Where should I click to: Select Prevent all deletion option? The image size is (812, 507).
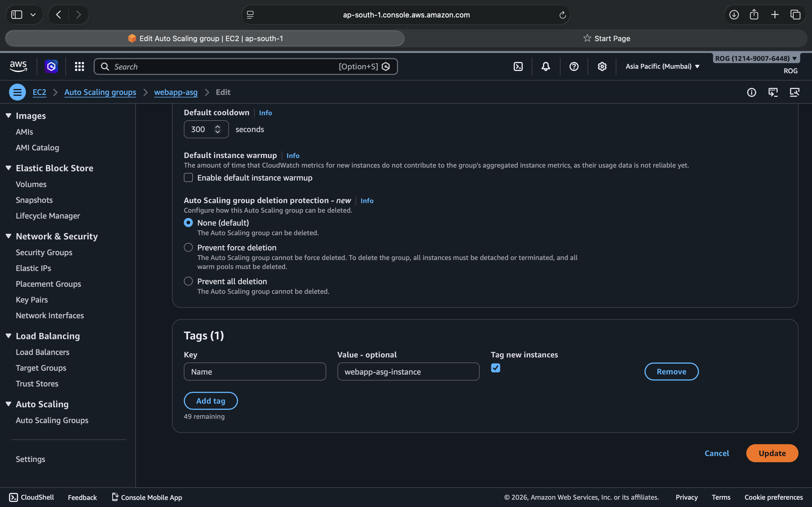(188, 281)
